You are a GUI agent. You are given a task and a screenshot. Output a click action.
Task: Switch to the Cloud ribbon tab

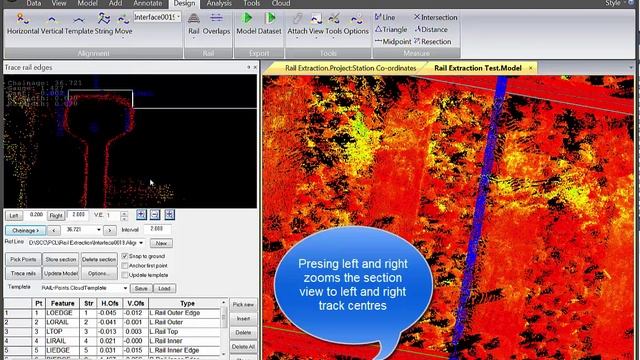281,3
